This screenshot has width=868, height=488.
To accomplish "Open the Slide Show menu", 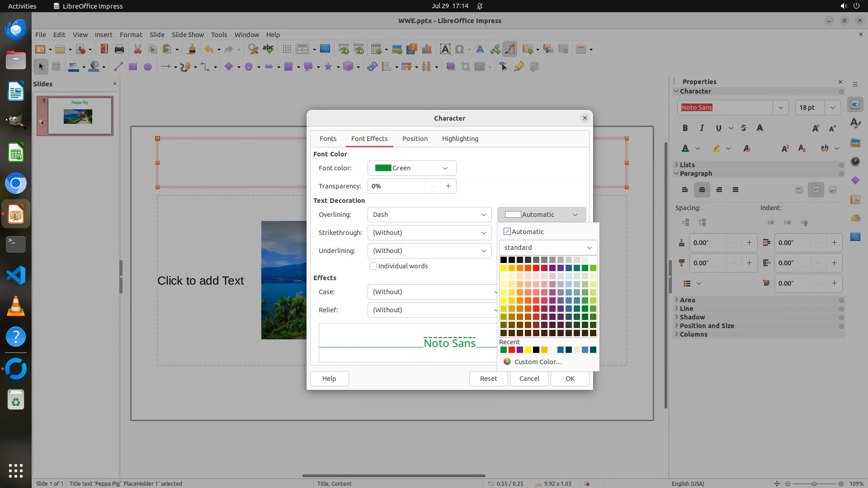I will [188, 35].
